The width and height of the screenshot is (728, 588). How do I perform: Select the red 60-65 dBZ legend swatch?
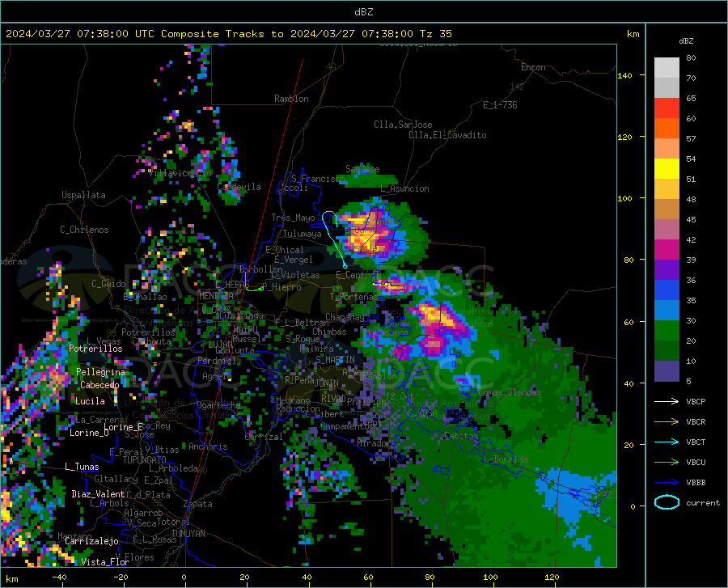pyautogui.click(x=667, y=108)
